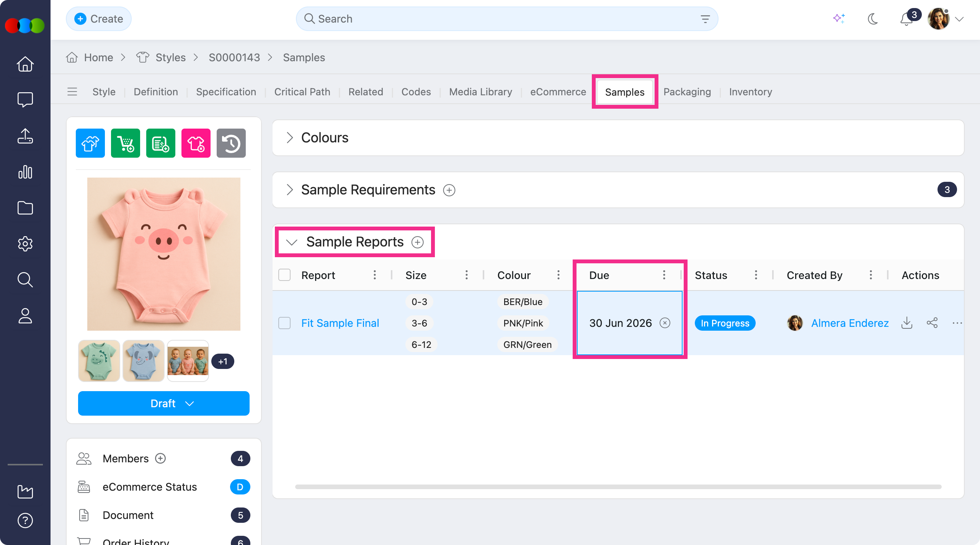
Task: Open Report column options menu
Action: point(375,275)
